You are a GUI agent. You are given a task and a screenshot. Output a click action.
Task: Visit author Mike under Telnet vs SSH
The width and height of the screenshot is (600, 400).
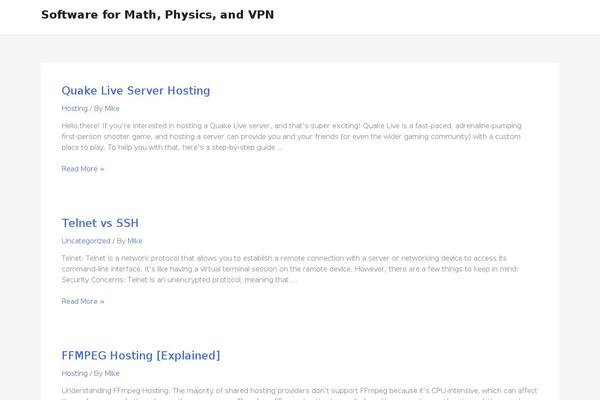(x=135, y=241)
